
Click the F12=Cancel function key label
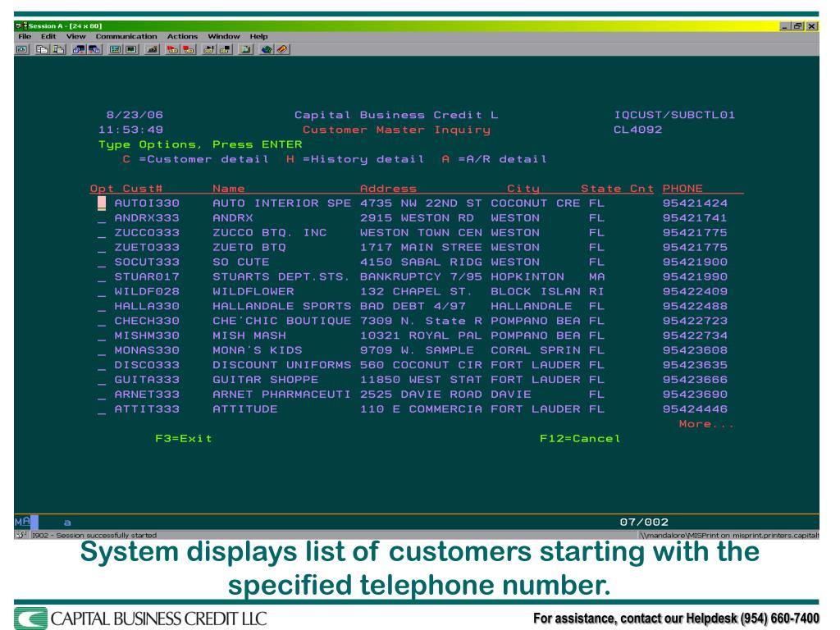[580, 439]
